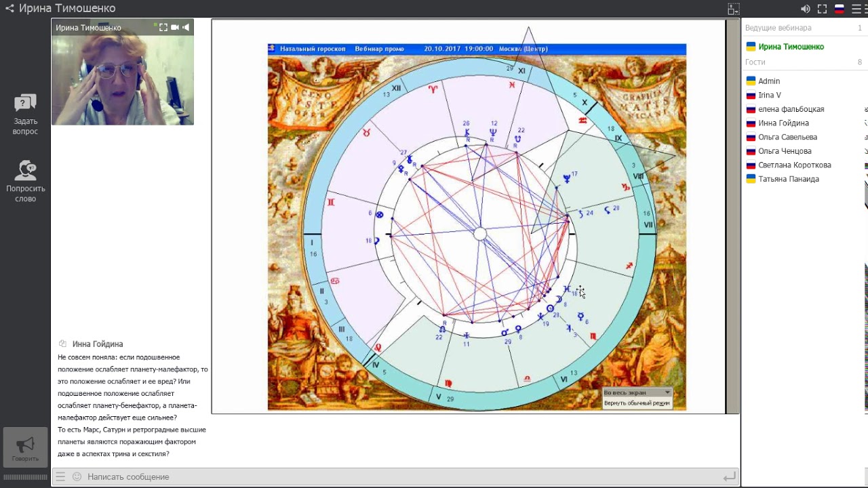Select guest Irina V
Screen dimensions: 868x488
tap(770, 95)
